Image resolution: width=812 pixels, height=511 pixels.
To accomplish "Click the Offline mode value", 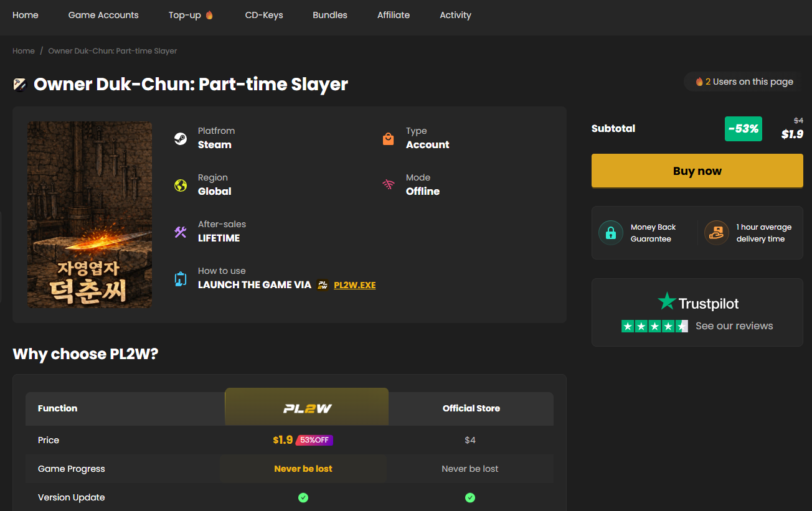I will [x=423, y=192].
